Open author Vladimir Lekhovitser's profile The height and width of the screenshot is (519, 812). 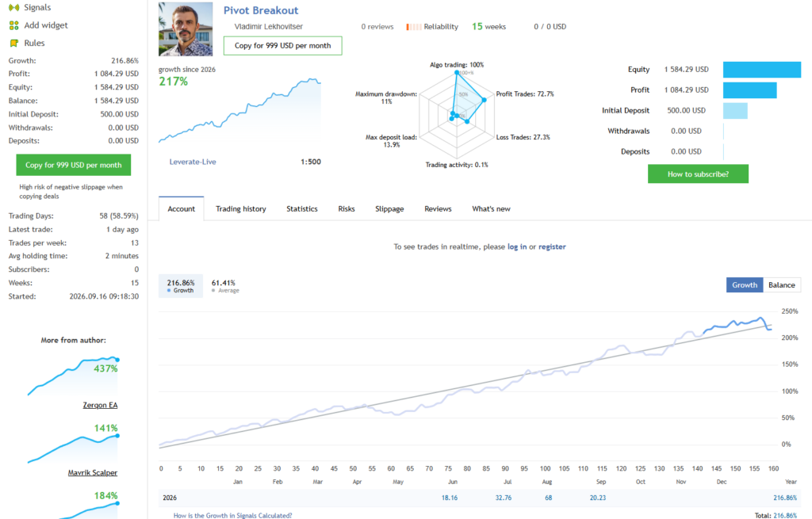point(268,26)
